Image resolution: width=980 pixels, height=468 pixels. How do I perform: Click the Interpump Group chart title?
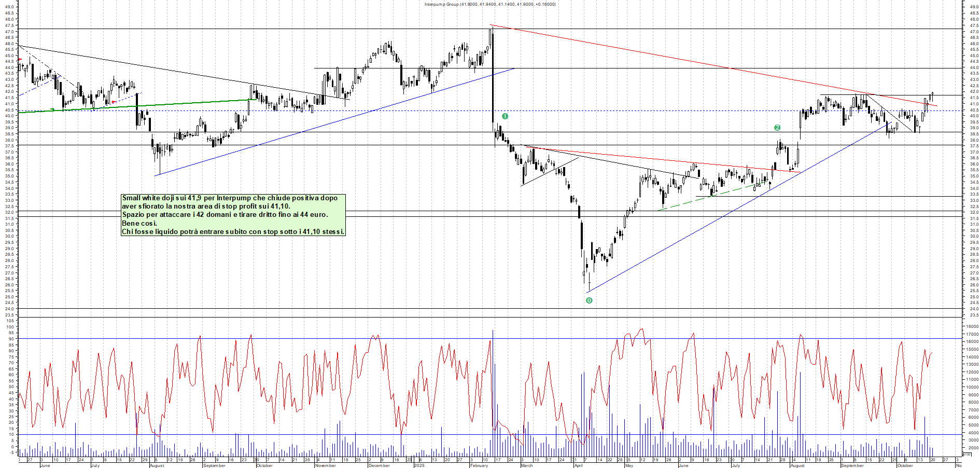(489, 4)
